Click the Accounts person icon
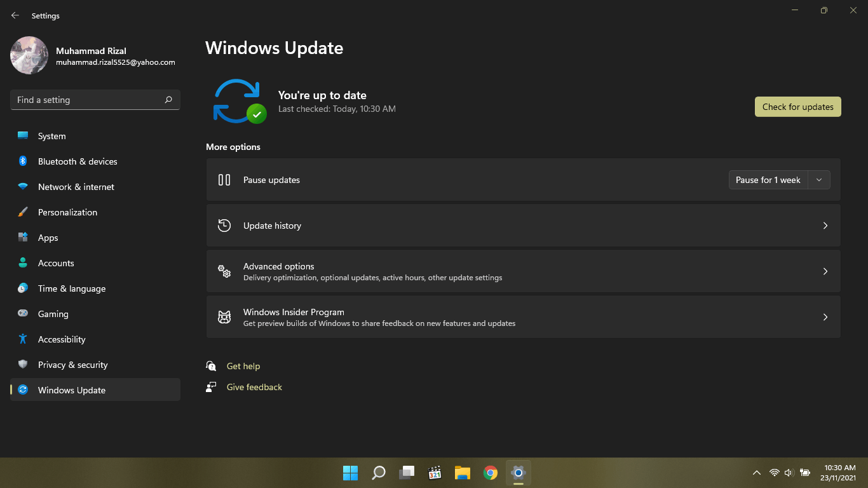The width and height of the screenshot is (868, 488). pos(23,263)
